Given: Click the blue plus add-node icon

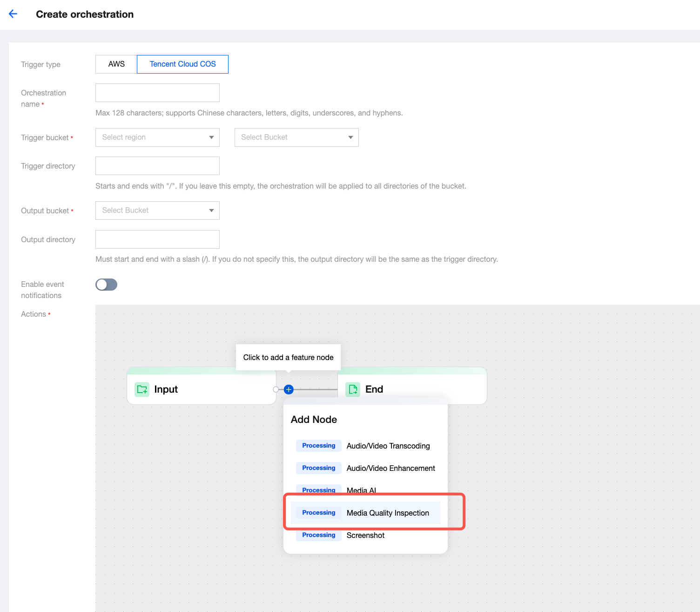Looking at the screenshot, I should tap(289, 389).
